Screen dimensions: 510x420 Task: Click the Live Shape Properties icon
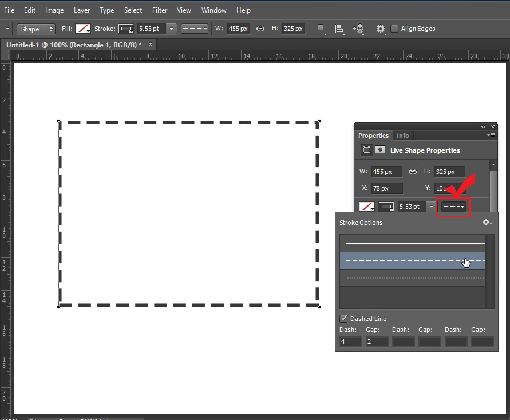tap(366, 150)
